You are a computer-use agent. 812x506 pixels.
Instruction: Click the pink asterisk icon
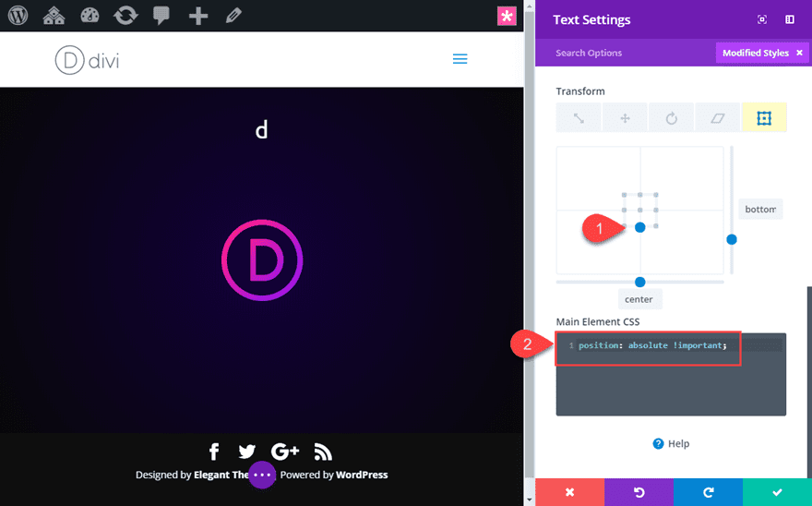tap(507, 16)
